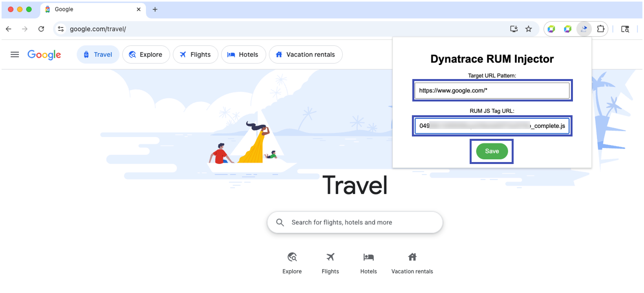644x293 pixels.
Task: Go to Google logo home
Action: pyautogui.click(x=44, y=55)
